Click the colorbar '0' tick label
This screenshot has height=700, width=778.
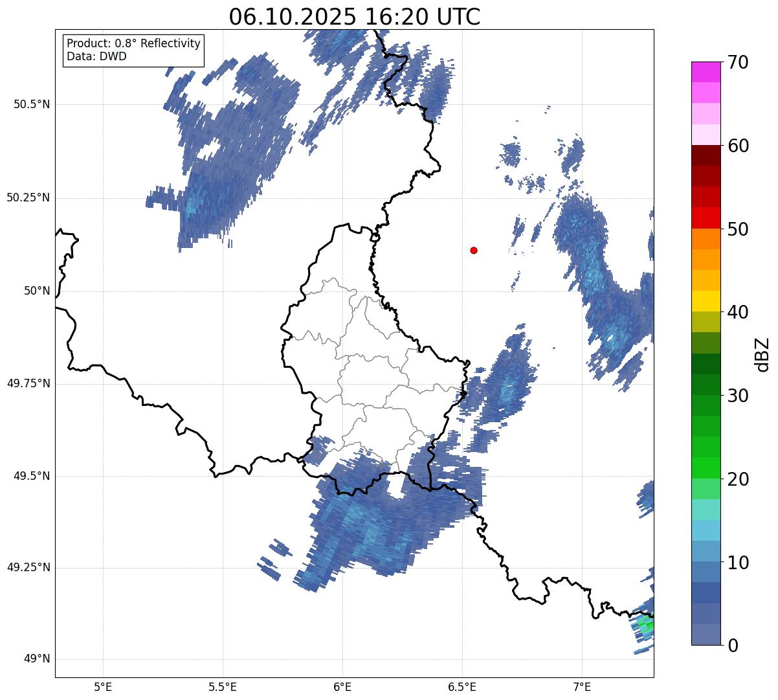pyautogui.click(x=732, y=646)
